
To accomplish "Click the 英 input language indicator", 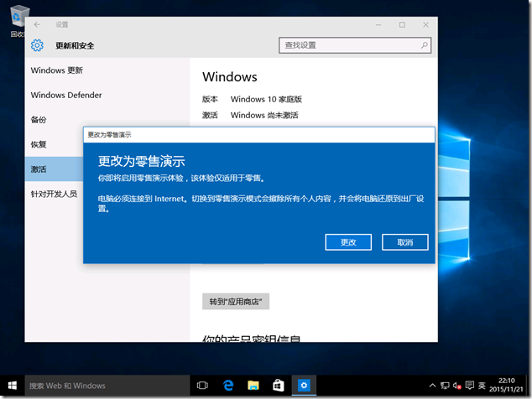I will pyautogui.click(x=482, y=386).
